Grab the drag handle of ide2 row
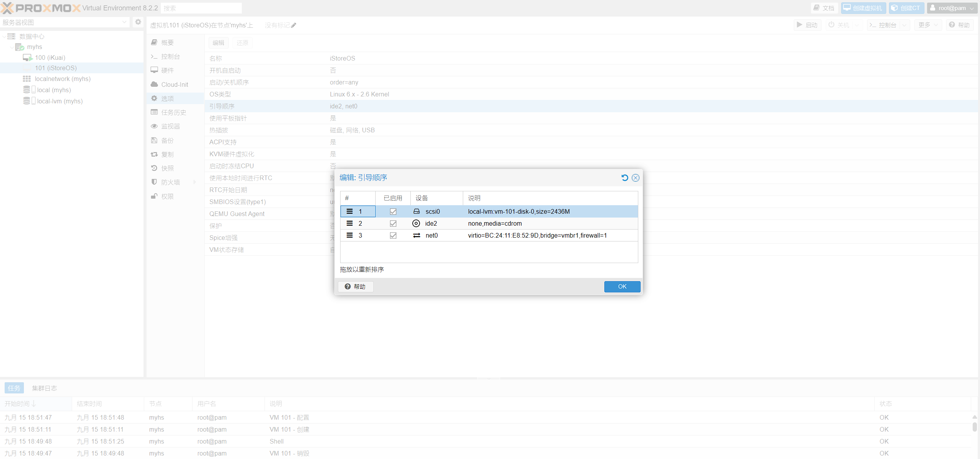 349,223
